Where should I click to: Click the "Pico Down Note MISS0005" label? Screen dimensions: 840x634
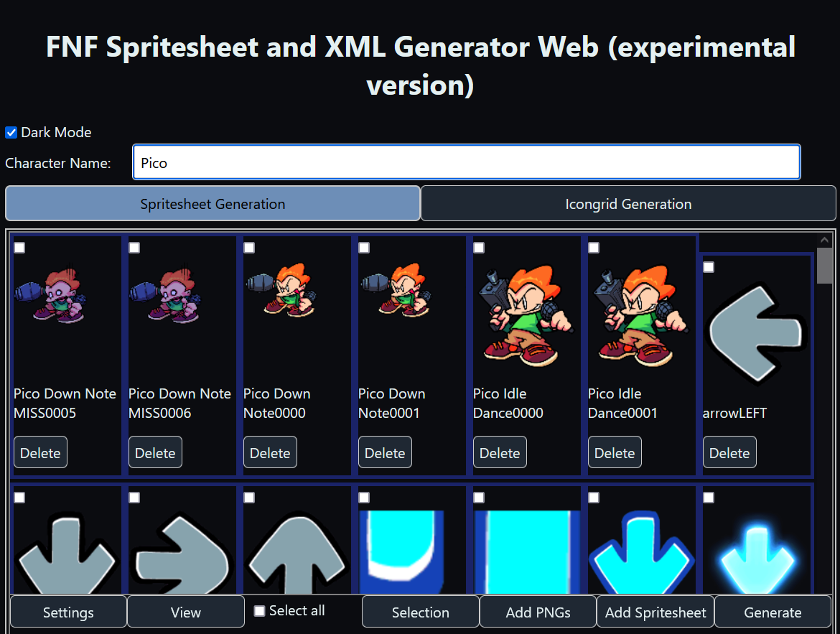click(65, 403)
